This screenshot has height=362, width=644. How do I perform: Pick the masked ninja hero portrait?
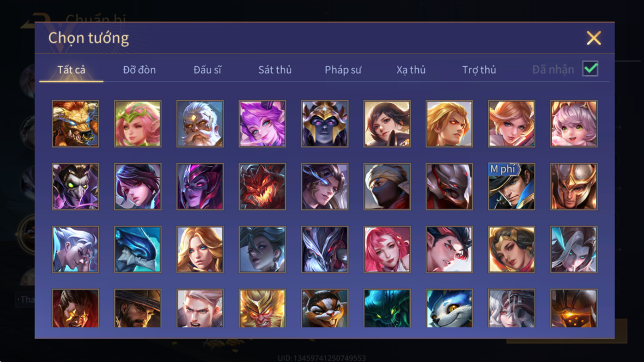pyautogui.click(x=387, y=186)
